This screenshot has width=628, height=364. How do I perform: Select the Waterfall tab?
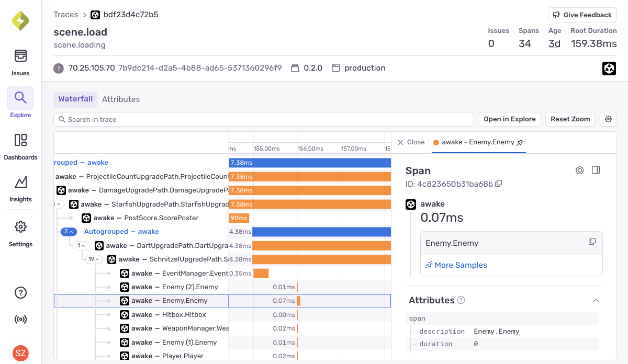(75, 99)
